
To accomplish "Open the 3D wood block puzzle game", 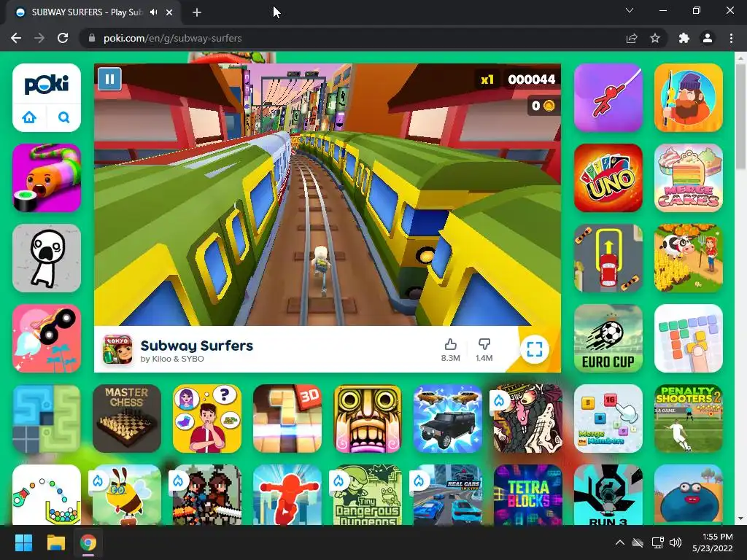I will pyautogui.click(x=287, y=418).
